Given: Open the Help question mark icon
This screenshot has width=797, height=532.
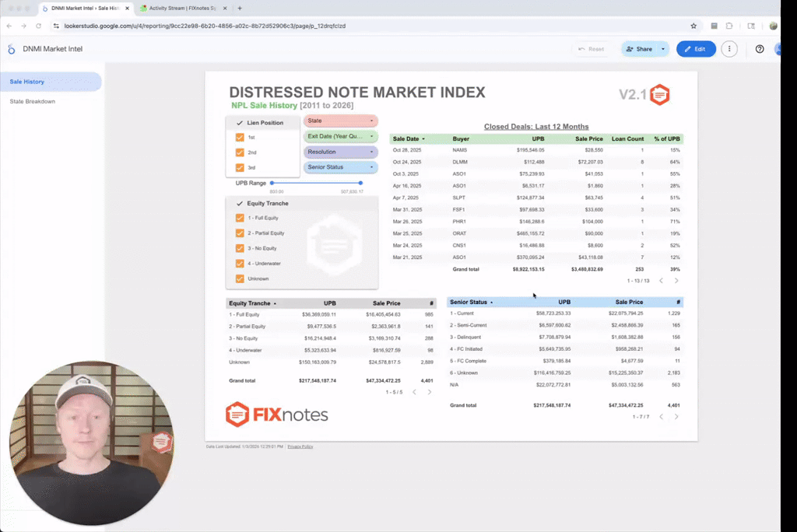Looking at the screenshot, I should [760, 49].
